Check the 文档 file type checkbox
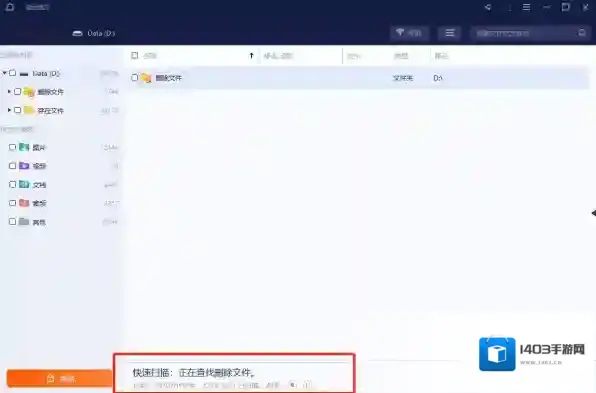This screenshot has width=596, height=393. pyautogui.click(x=13, y=184)
